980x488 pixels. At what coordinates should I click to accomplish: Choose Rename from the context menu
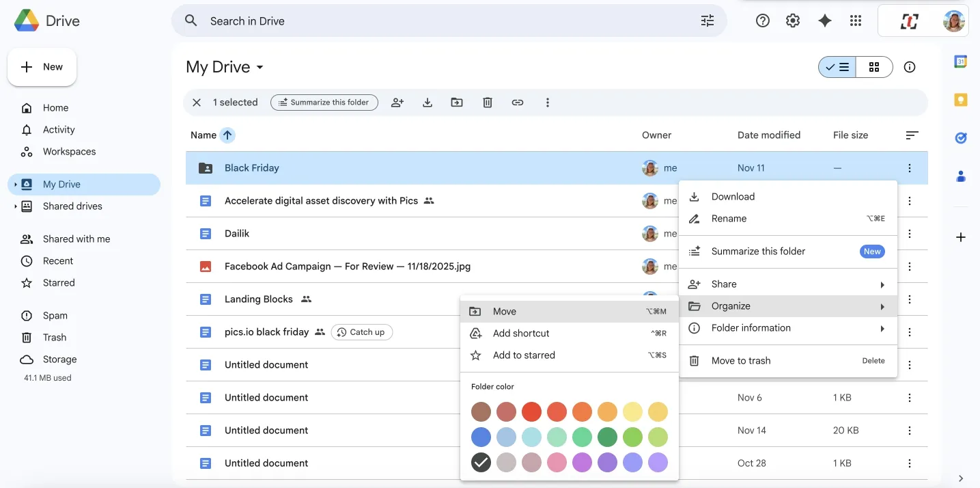[729, 218]
